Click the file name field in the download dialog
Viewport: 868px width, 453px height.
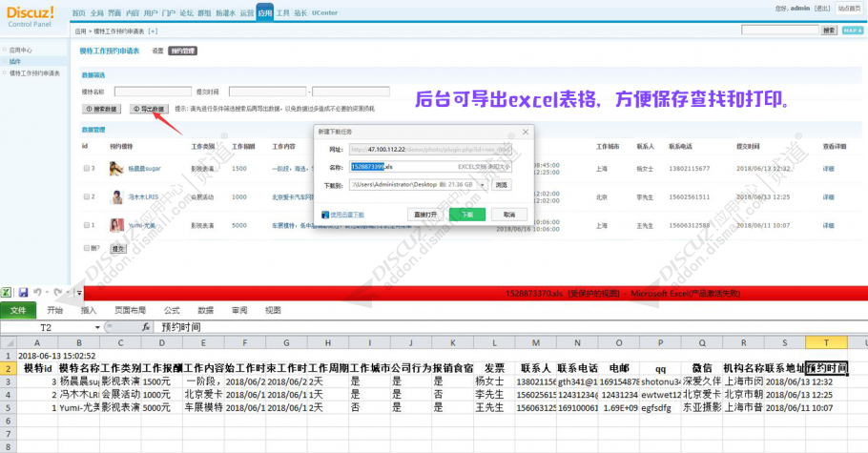(430, 167)
